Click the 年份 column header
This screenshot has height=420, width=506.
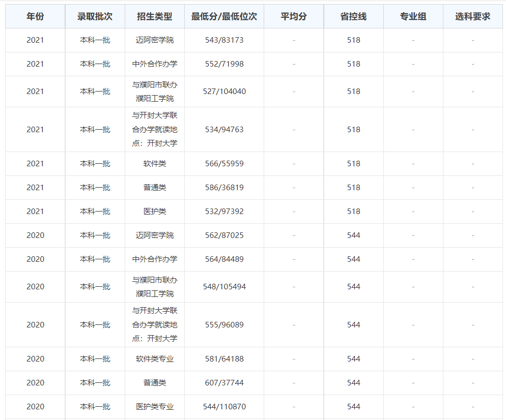point(34,16)
